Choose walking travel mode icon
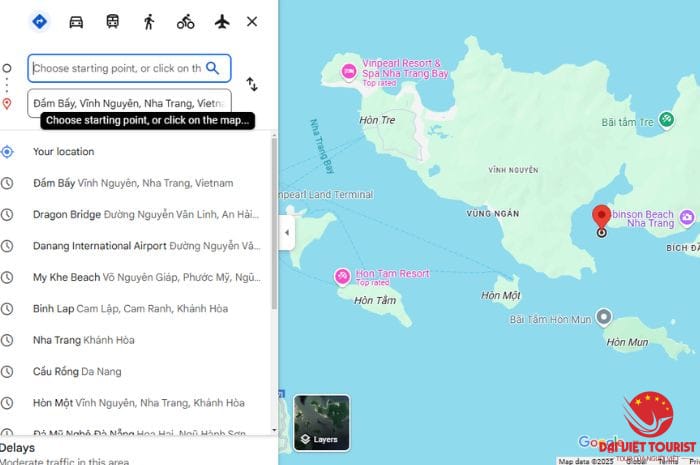The height and width of the screenshot is (465, 700). (149, 22)
